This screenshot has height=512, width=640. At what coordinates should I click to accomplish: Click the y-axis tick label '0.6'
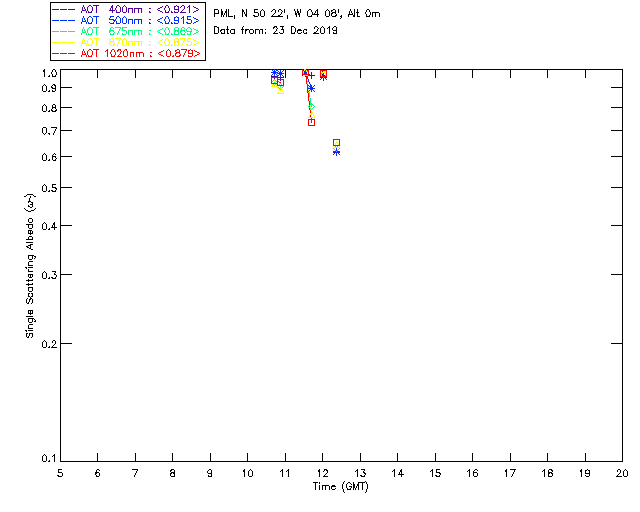49,157
